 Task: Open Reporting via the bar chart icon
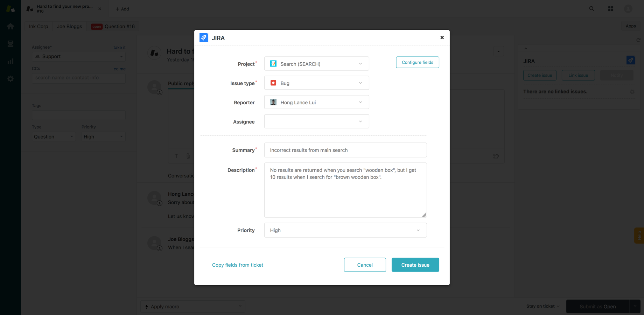coord(10,61)
